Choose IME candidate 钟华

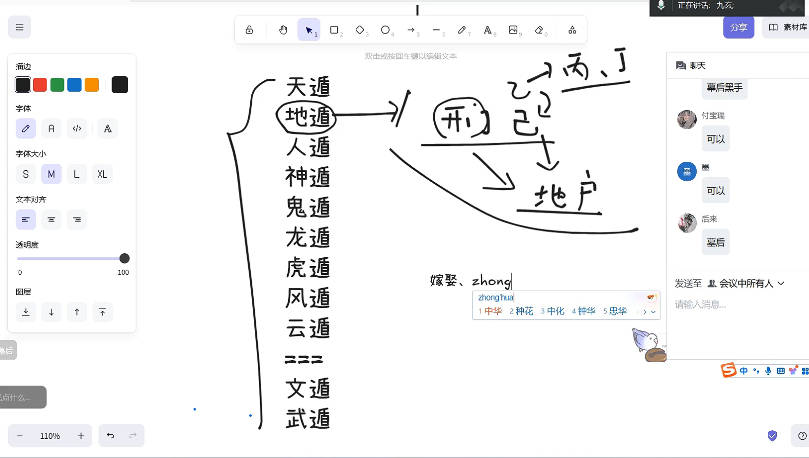tap(583, 312)
